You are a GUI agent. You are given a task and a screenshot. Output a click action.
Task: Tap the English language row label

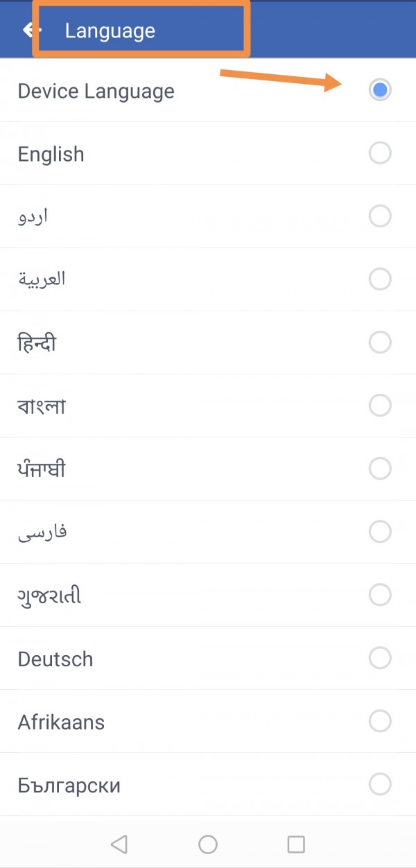click(51, 154)
